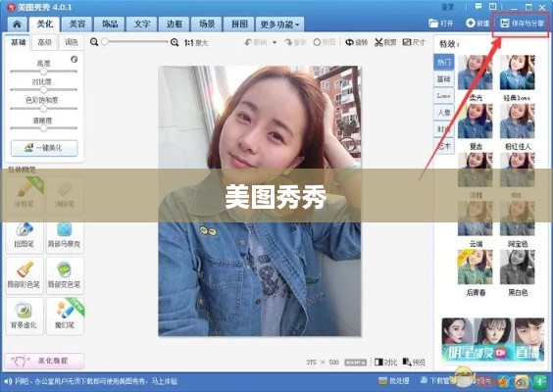Go to the home screen tab icon
The image size is (553, 392).
click(x=17, y=24)
